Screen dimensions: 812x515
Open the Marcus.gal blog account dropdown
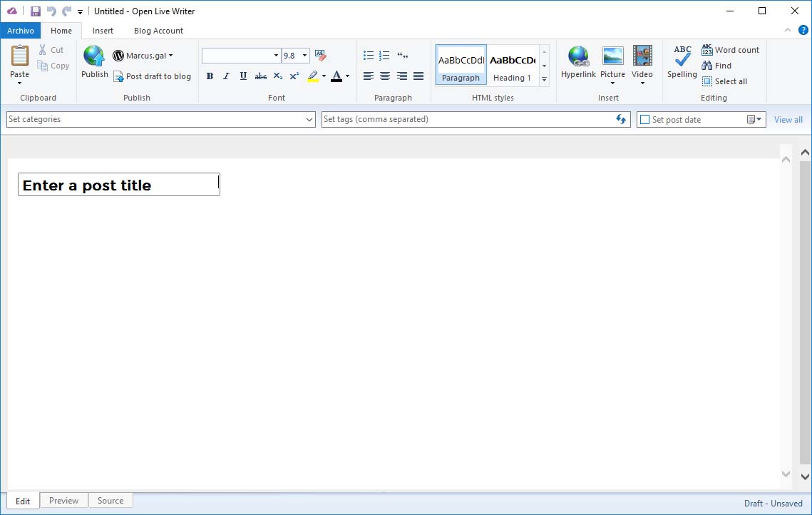coord(143,56)
